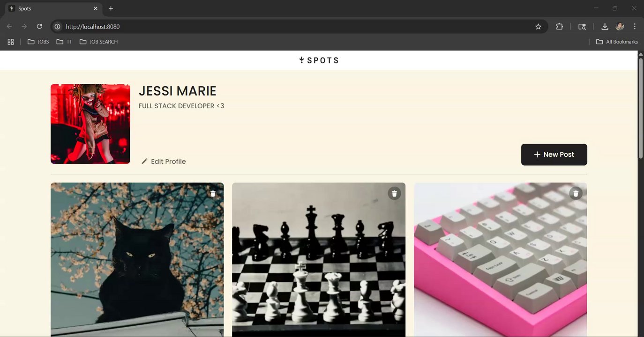
Task: Delete the pink keyboard post
Action: (x=576, y=193)
